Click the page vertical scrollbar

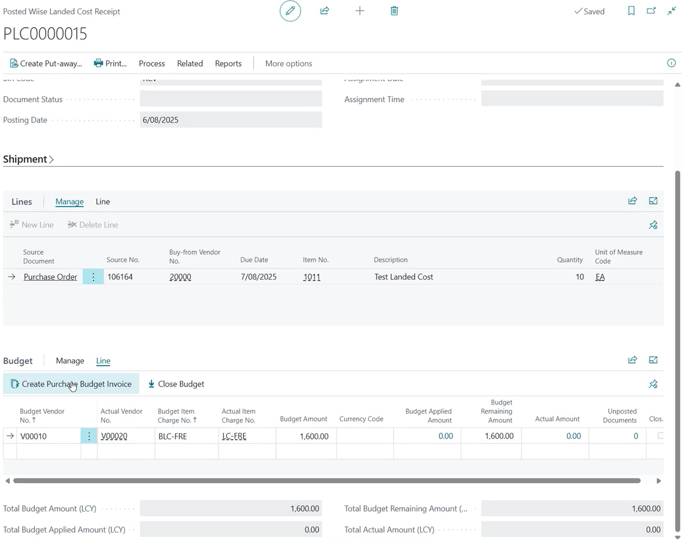[x=677, y=351]
